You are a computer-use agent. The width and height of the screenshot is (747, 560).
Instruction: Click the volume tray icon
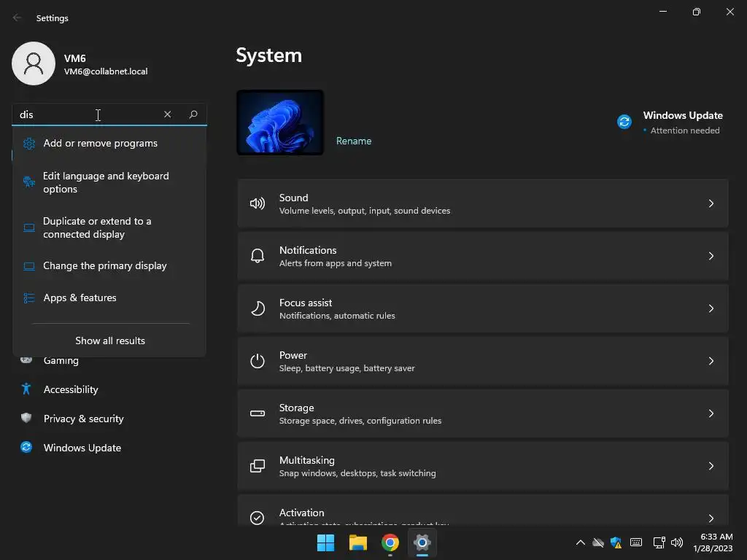click(676, 542)
